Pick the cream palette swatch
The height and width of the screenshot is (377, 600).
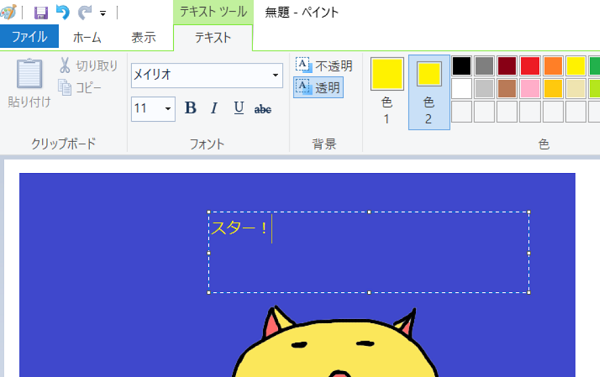tap(576, 88)
